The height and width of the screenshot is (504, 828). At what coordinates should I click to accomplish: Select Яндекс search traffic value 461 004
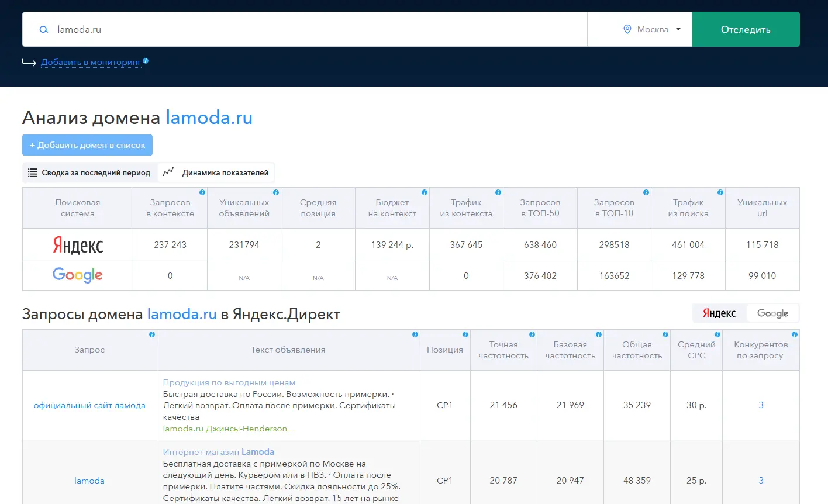(688, 245)
